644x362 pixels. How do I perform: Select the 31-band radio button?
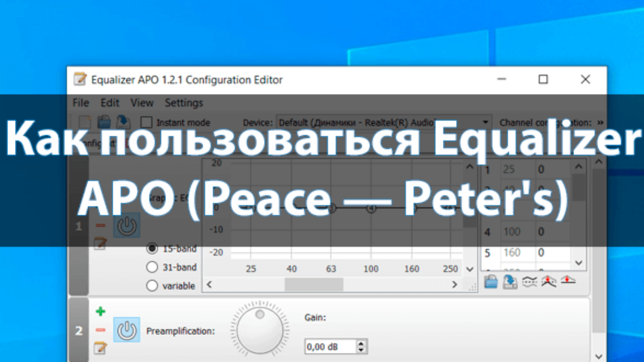[151, 267]
